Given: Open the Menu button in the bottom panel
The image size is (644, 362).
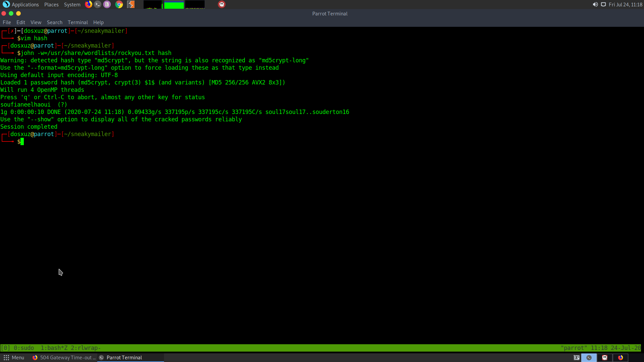Looking at the screenshot, I should tap(14, 358).
